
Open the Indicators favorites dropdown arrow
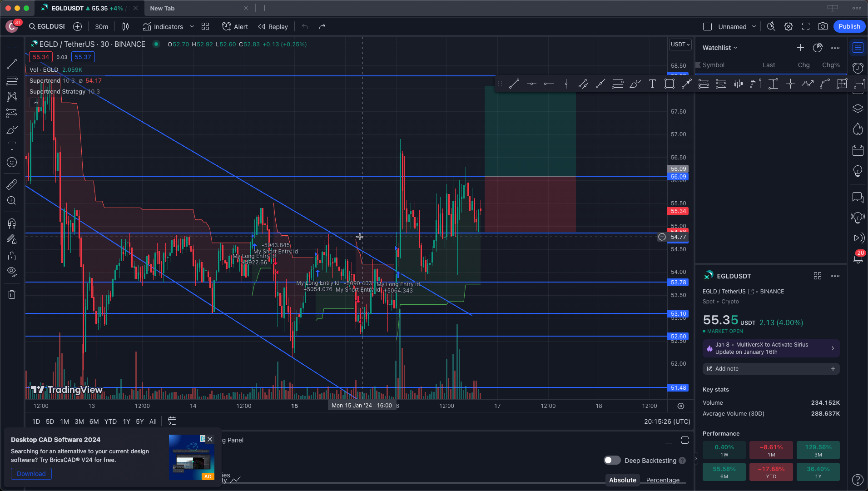192,26
